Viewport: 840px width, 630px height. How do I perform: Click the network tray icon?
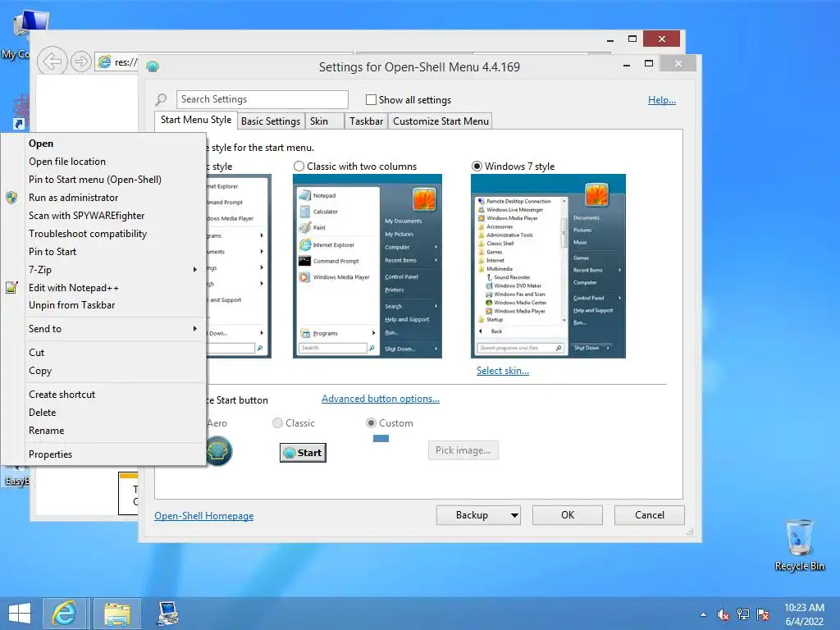point(743,614)
